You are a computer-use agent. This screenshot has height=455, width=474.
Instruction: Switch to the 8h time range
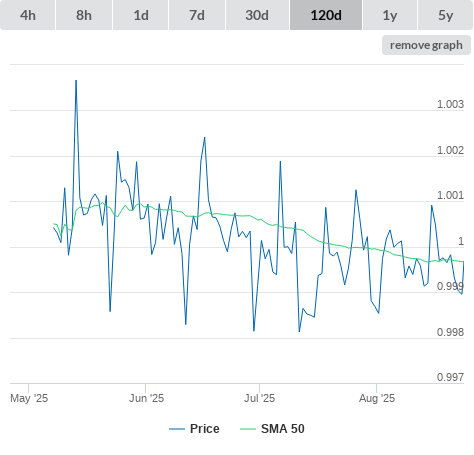[x=84, y=15]
